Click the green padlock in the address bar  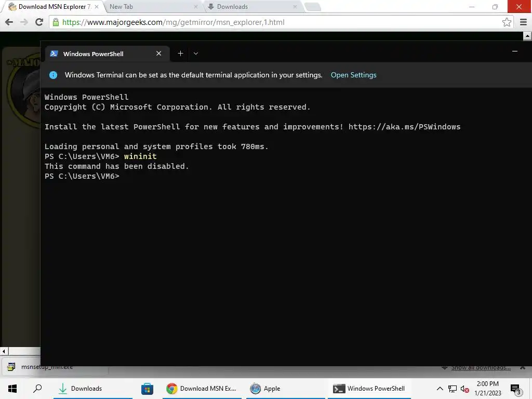(56, 22)
